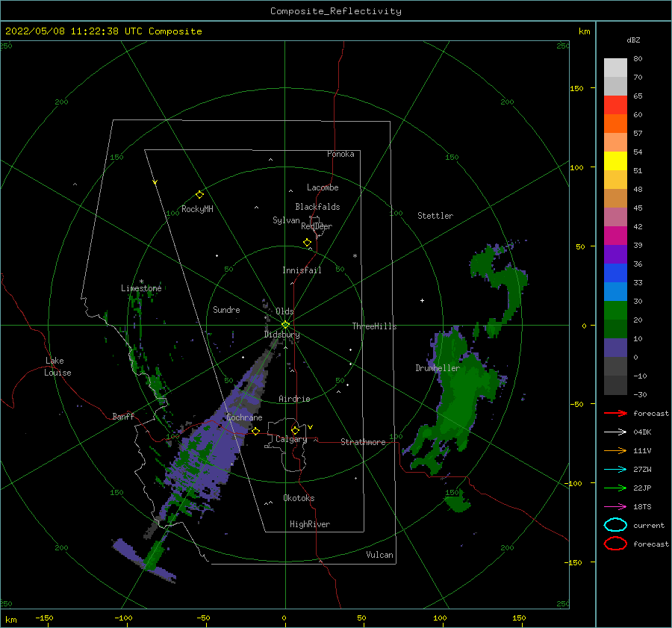Select the dBZ legend heading
This screenshot has height=628, width=672.
tap(633, 40)
